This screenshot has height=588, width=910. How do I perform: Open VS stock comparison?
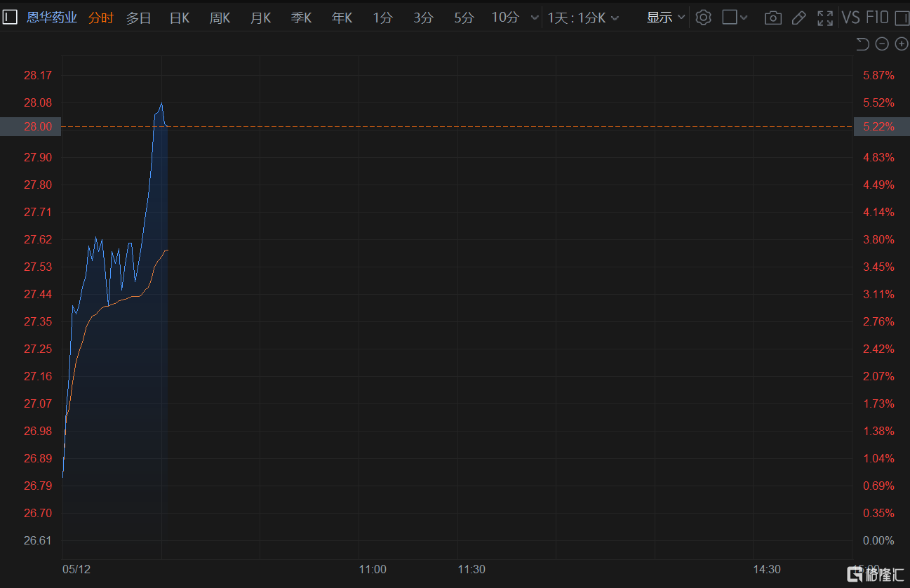click(x=851, y=18)
